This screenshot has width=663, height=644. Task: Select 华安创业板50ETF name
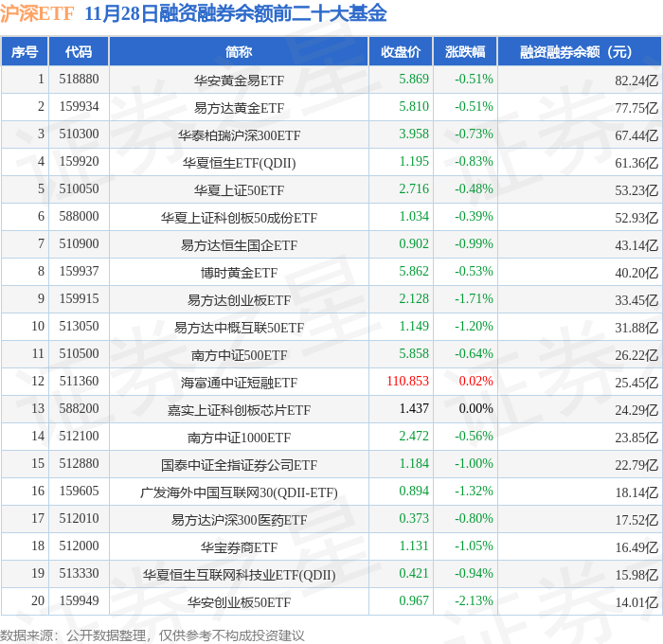tap(239, 602)
